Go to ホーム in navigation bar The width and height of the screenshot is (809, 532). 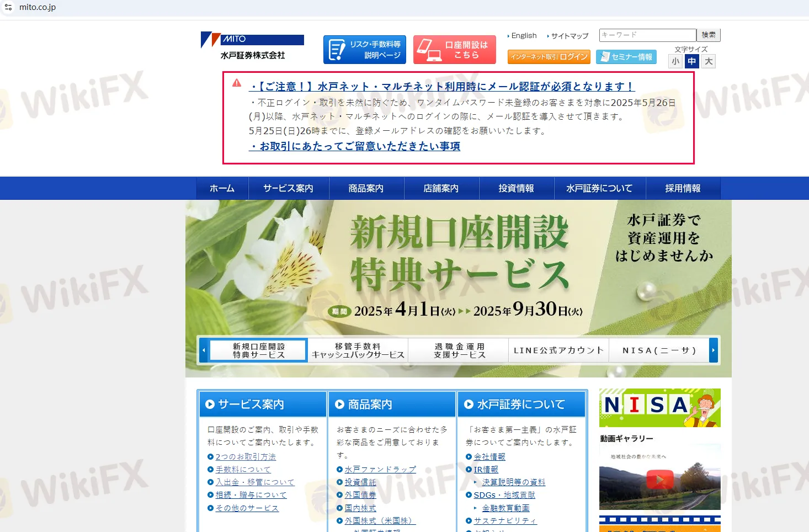pos(222,188)
